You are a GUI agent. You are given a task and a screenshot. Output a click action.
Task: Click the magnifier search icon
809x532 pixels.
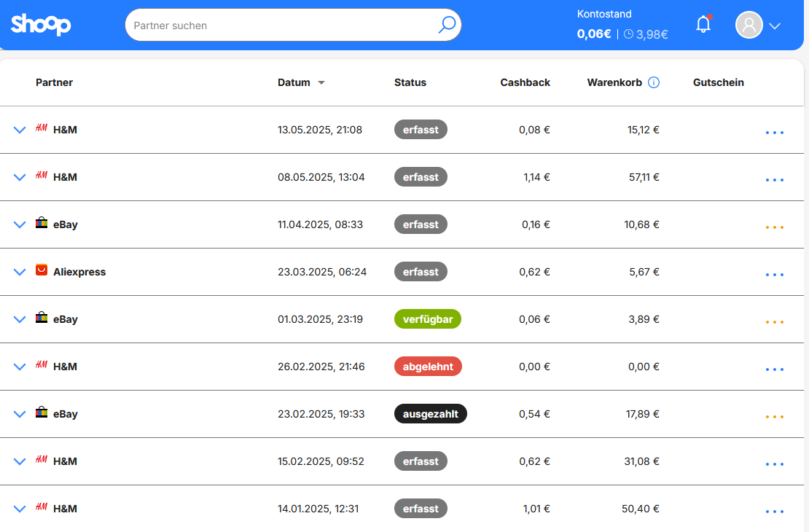tap(447, 24)
